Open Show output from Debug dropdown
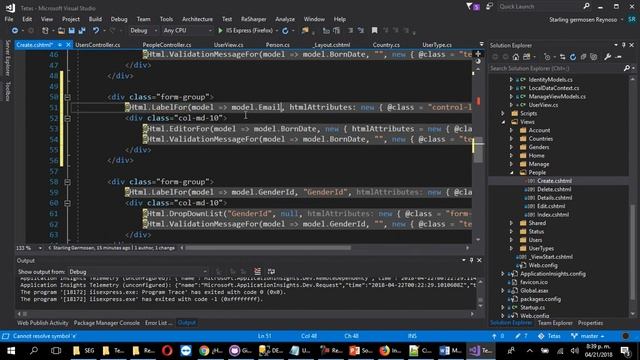 pos(138,272)
